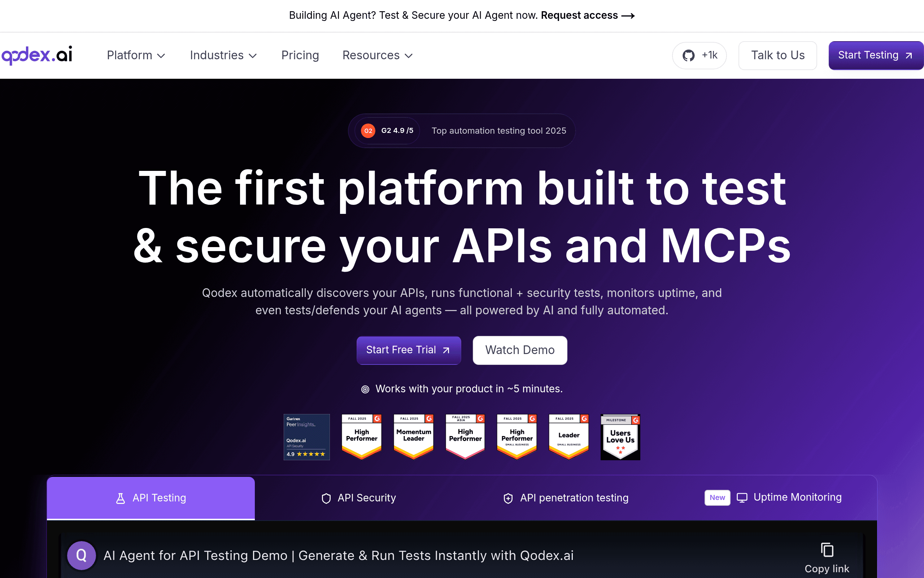
Task: Click the Copy link icon on video
Action: pyautogui.click(x=827, y=558)
